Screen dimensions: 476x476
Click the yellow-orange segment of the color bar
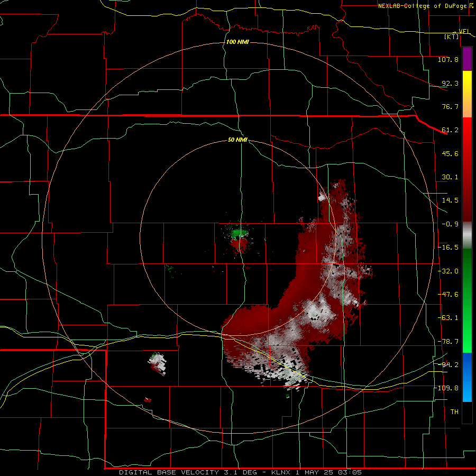(x=467, y=94)
